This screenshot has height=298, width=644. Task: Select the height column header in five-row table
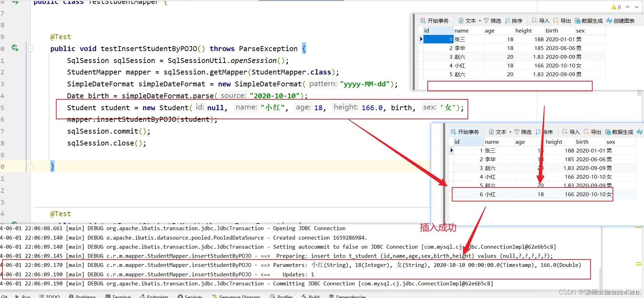(529, 30)
